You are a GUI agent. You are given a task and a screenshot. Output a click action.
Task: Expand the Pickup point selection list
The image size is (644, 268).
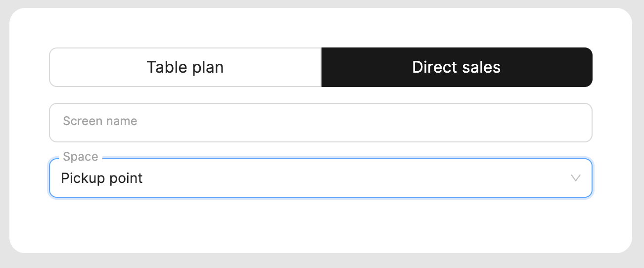click(x=321, y=178)
